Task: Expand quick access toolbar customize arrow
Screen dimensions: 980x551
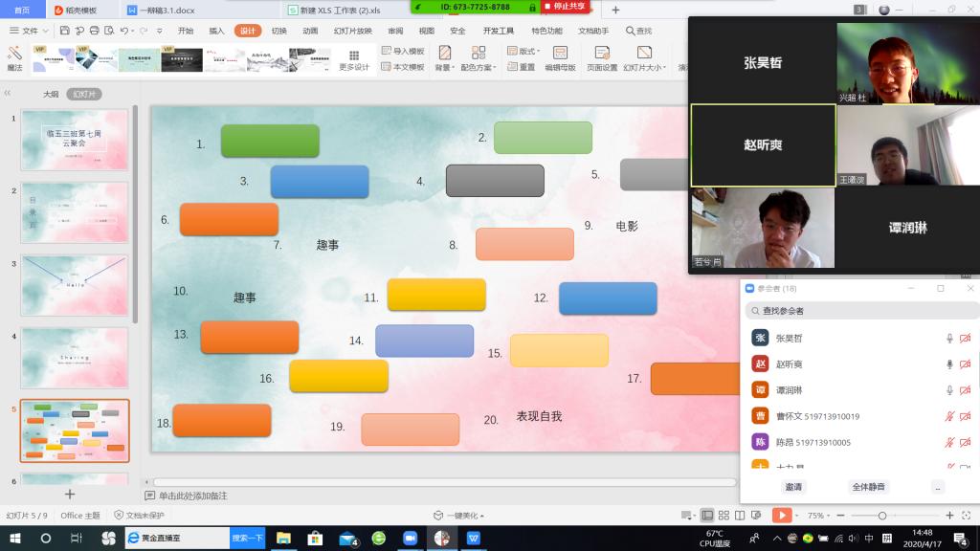Action: [160, 31]
